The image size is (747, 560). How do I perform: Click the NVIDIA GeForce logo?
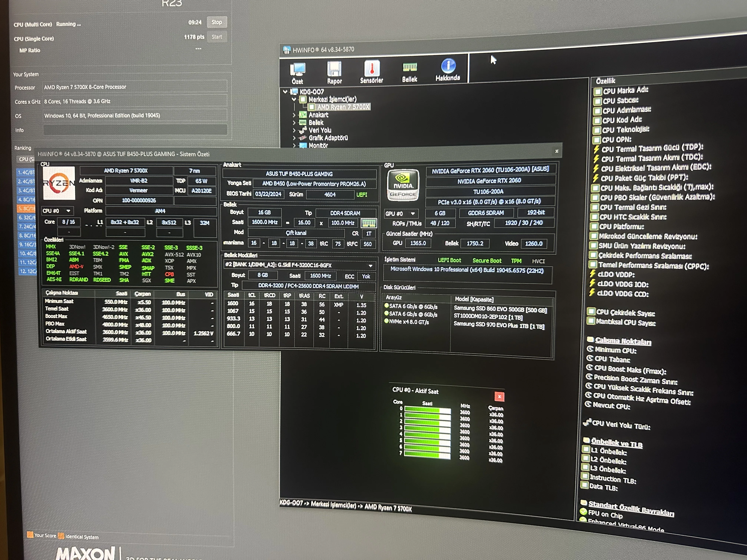coord(403,185)
